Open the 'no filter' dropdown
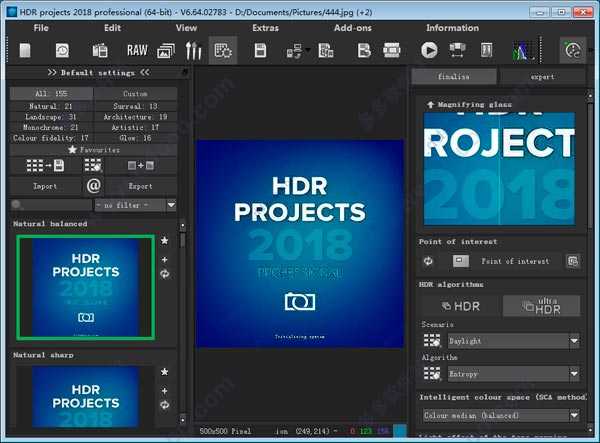600x443 pixels. click(x=135, y=205)
